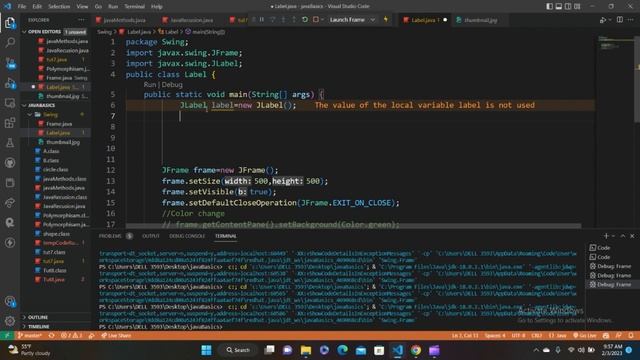Pause the debug session
The height and width of the screenshot is (360, 640).
click(262, 20)
